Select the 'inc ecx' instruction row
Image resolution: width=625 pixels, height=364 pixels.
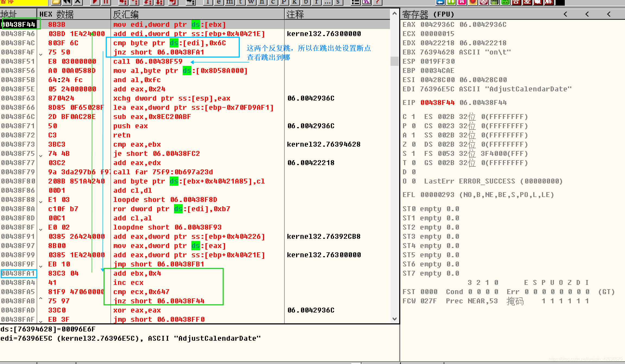point(195,283)
